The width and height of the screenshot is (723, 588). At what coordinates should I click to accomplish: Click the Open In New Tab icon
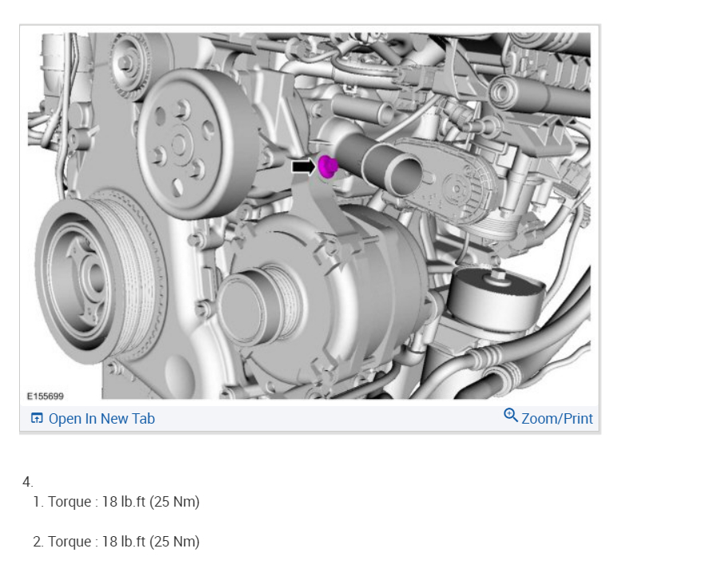tap(37, 418)
